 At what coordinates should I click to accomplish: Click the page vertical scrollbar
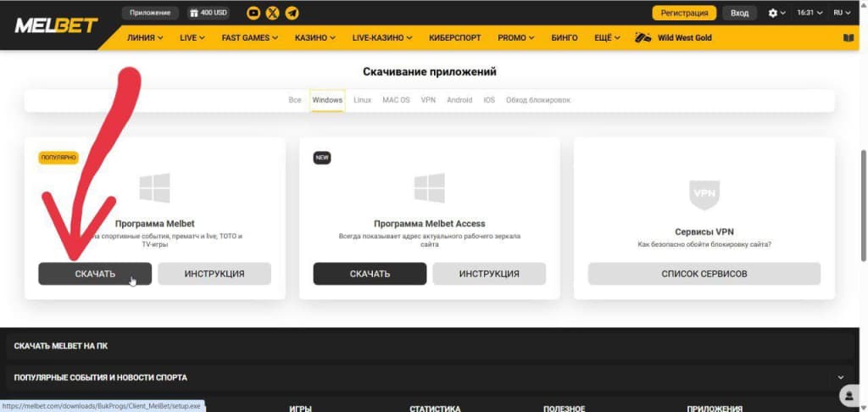click(864, 205)
